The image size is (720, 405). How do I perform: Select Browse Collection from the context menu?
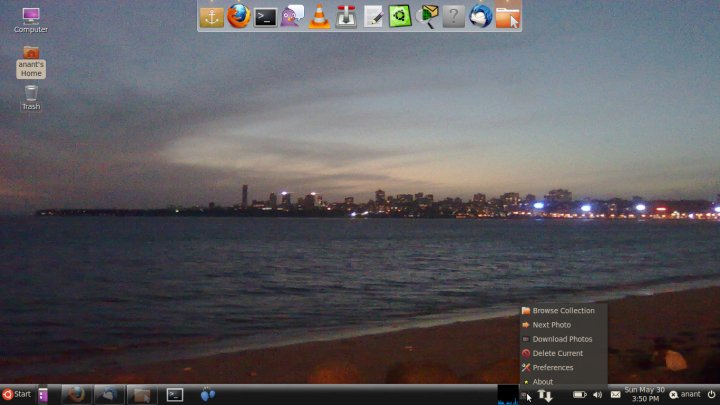(563, 311)
